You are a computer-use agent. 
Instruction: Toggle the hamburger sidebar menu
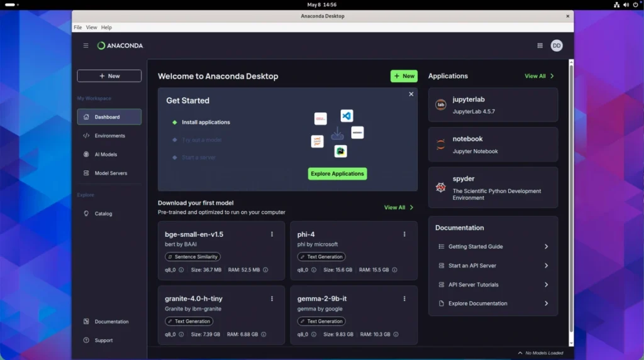coord(86,46)
